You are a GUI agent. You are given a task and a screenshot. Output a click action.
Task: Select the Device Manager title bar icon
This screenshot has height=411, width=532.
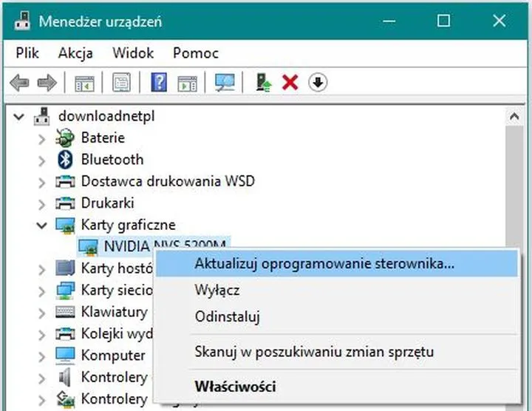(22, 21)
